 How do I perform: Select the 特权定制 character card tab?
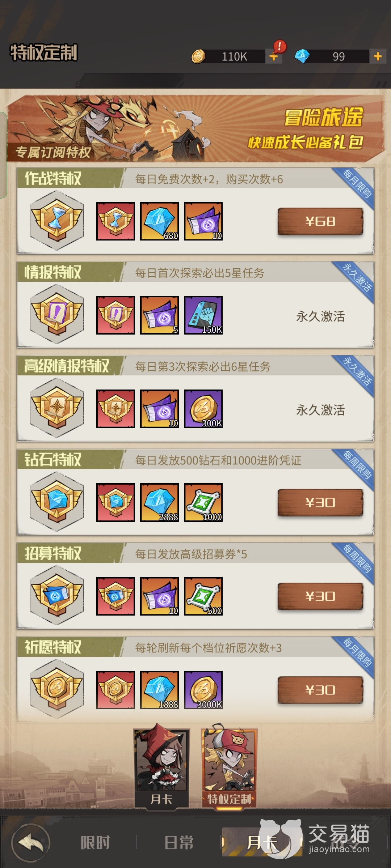(230, 766)
